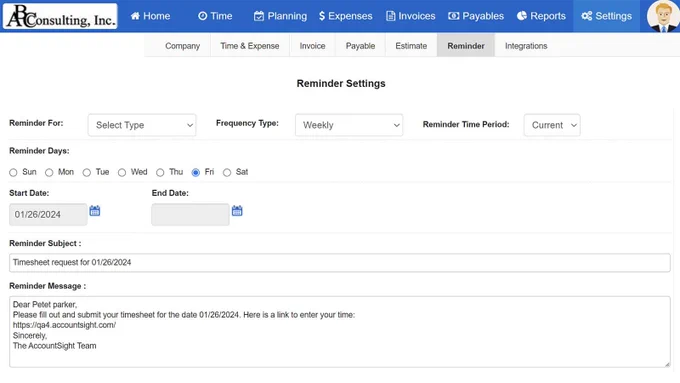This screenshot has width=680, height=383.
Task: Select the Thu reminder day
Action: [160, 173]
